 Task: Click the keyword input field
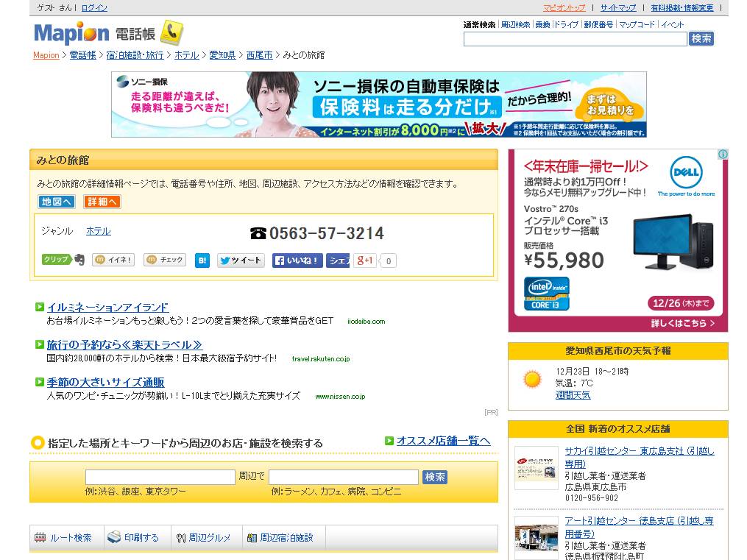(x=344, y=477)
